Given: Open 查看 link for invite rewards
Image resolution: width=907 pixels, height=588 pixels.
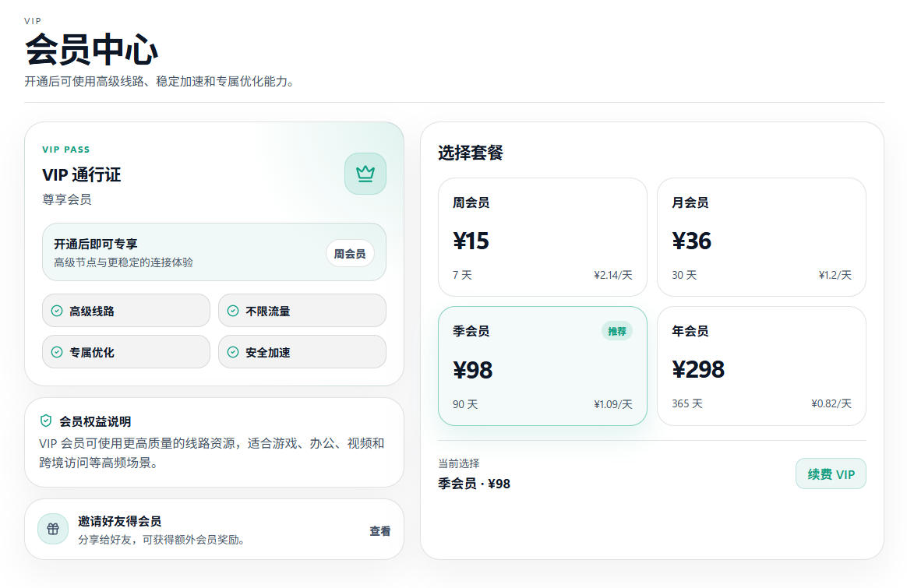Looking at the screenshot, I should point(380,531).
